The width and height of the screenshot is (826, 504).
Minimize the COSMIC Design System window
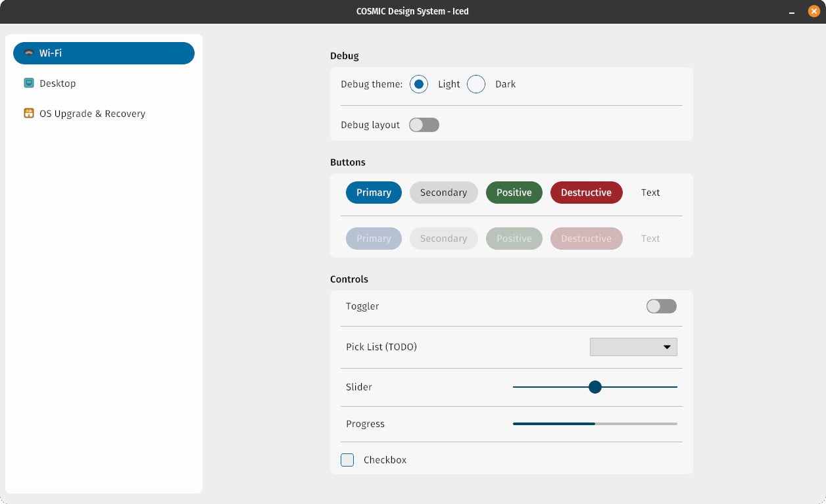(792, 12)
